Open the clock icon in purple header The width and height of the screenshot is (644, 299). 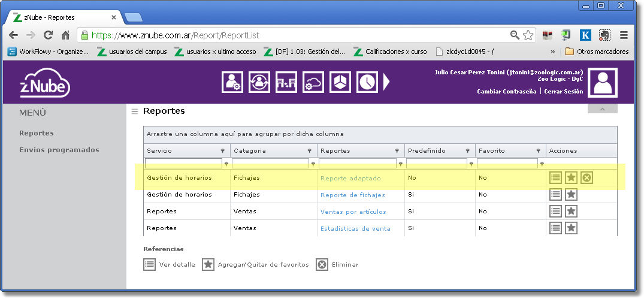[367, 82]
